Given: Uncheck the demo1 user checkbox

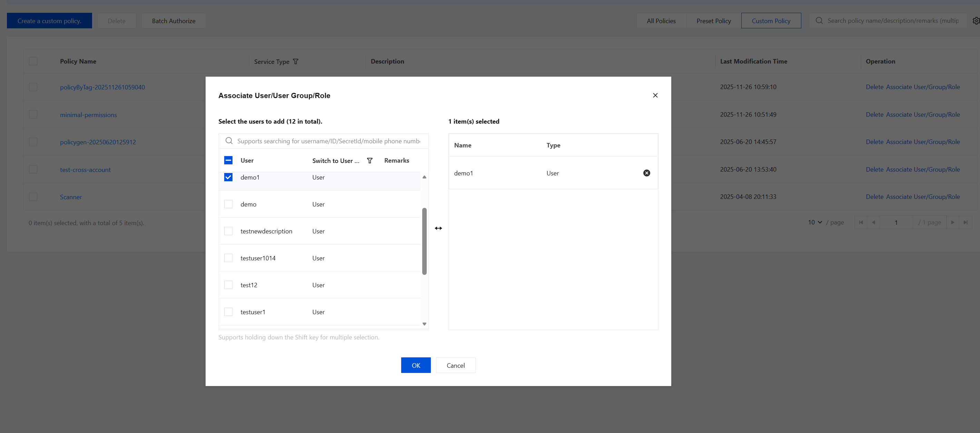Looking at the screenshot, I should 228,177.
